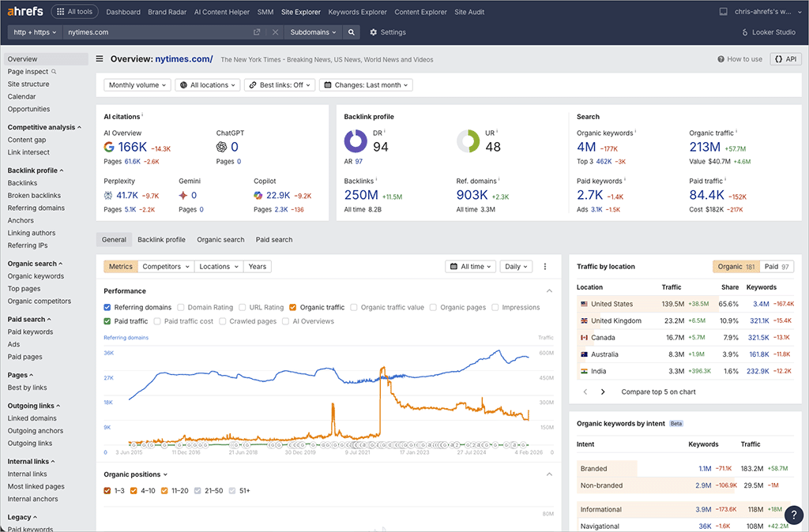Switch Traffic by location to Paid
809x532 pixels.
click(x=776, y=266)
